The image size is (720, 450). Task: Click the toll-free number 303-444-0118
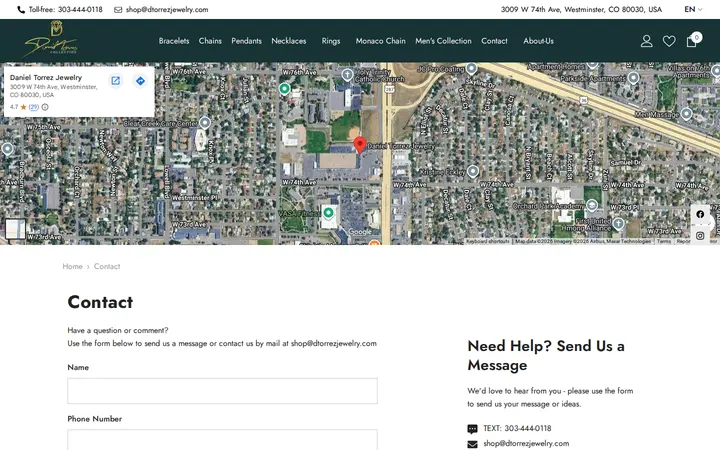[x=80, y=10]
